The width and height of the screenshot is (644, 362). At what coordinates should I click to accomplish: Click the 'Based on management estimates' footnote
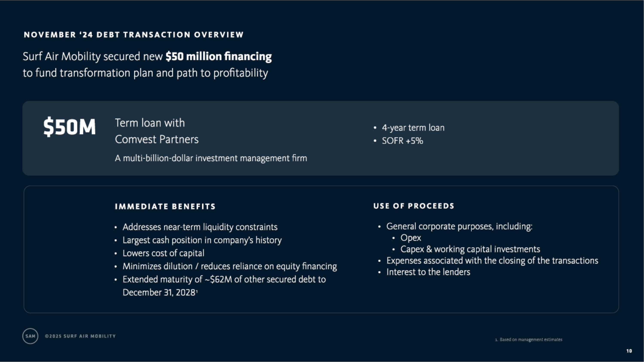point(530,339)
